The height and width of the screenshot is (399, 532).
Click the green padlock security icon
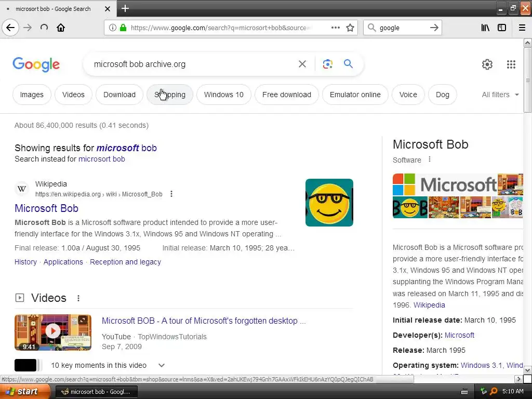pos(123,28)
